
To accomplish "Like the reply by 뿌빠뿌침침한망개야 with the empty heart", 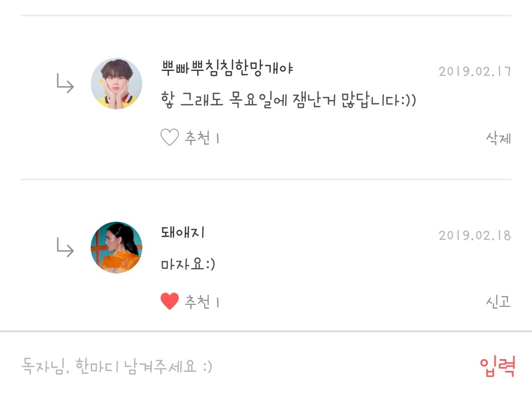I will coord(169,138).
